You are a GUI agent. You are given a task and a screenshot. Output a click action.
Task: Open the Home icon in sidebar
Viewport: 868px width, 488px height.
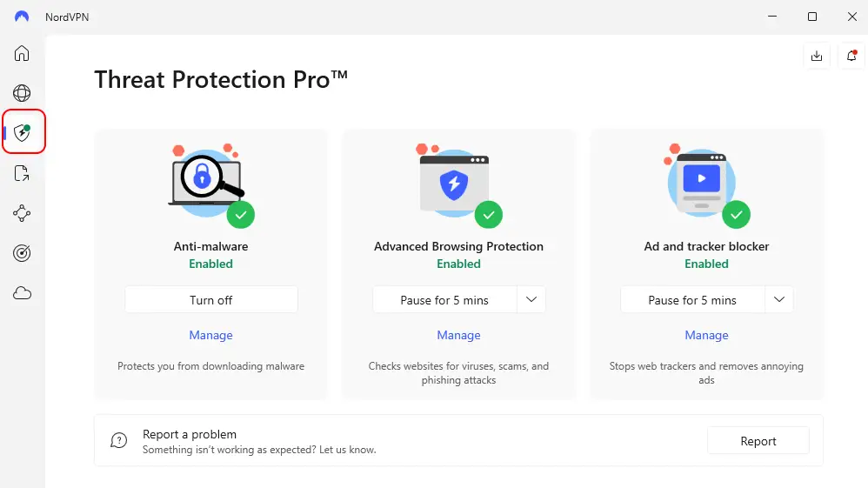22,54
